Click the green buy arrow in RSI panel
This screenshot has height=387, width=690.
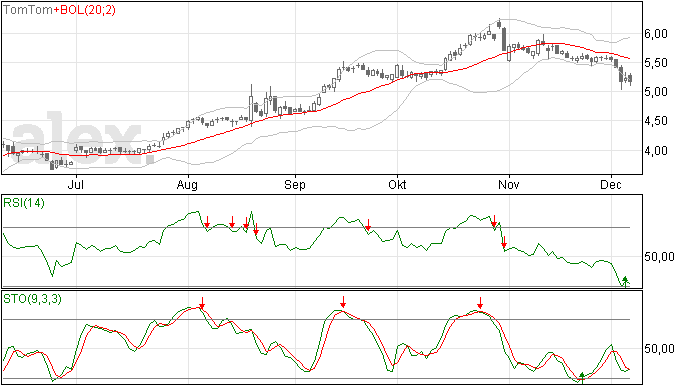tap(625, 282)
